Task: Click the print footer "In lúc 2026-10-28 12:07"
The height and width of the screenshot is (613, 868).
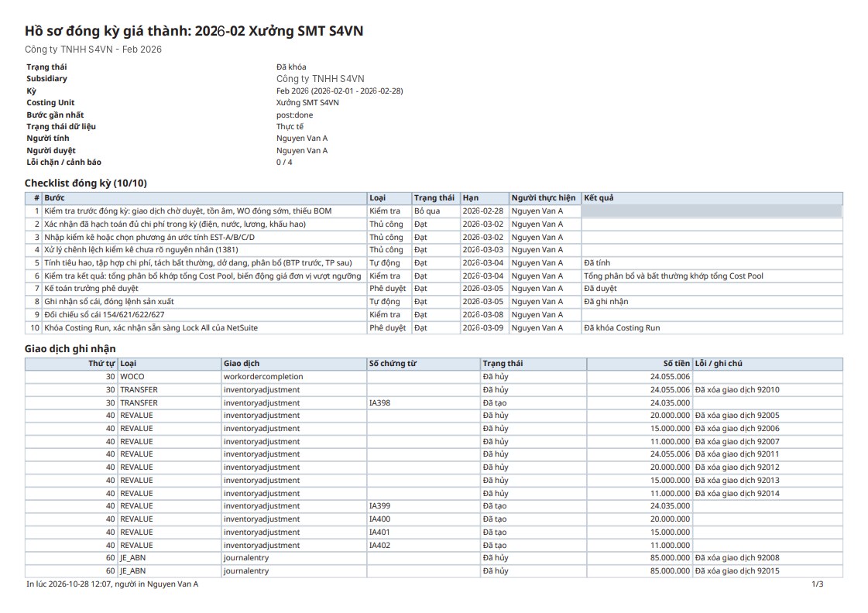Action: coord(69,584)
